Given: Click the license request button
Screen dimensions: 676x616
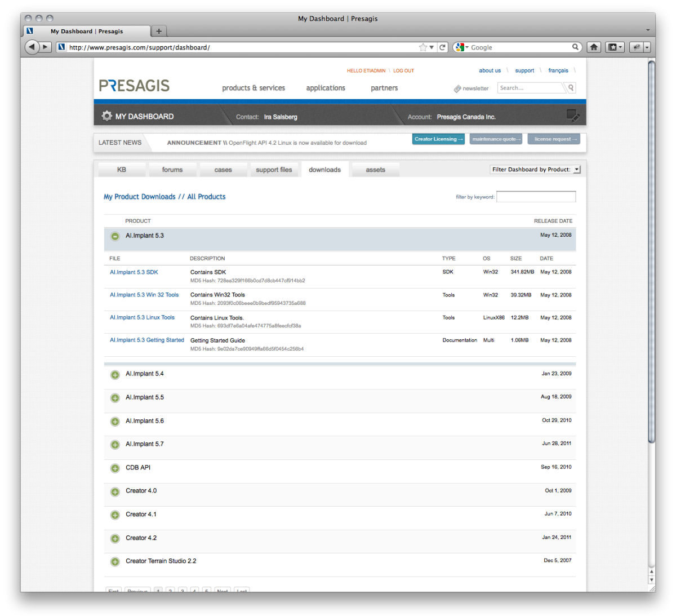Looking at the screenshot, I should click(x=554, y=139).
